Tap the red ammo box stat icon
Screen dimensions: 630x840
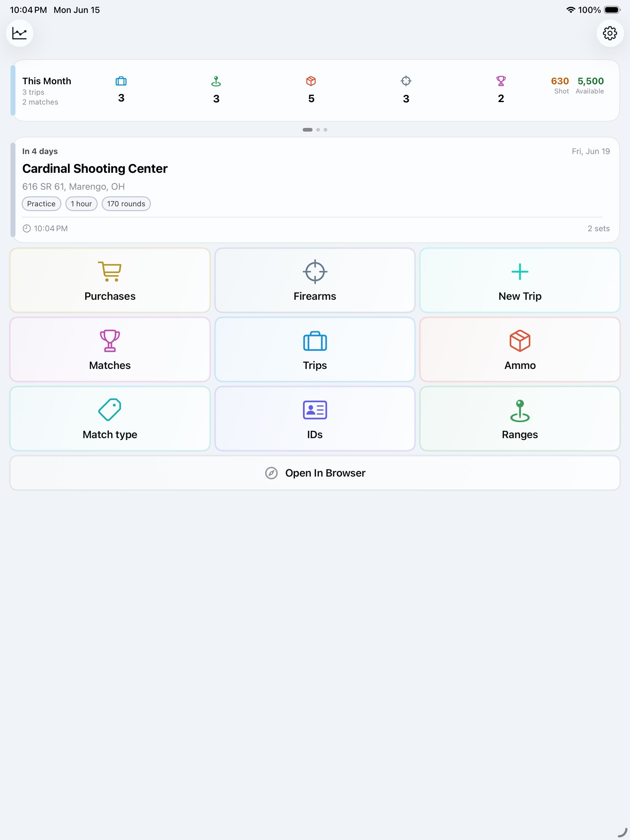point(311,81)
